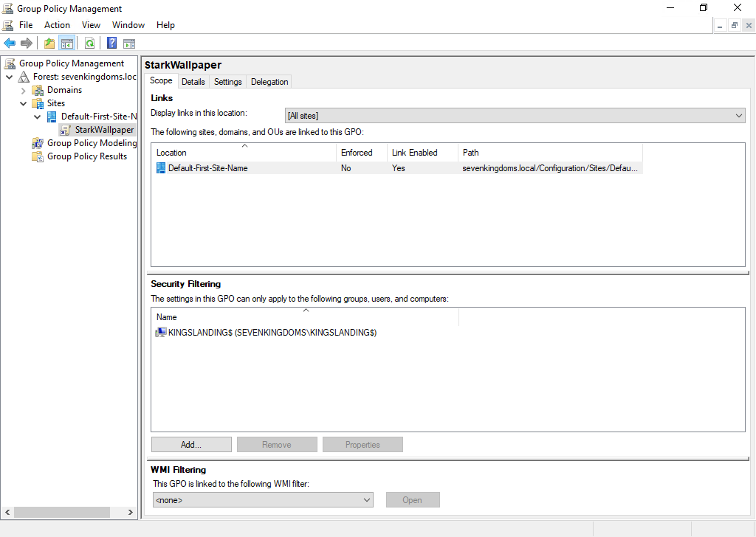Viewport: 756px width, 537px height.
Task: Open the Action menu
Action: pos(57,25)
